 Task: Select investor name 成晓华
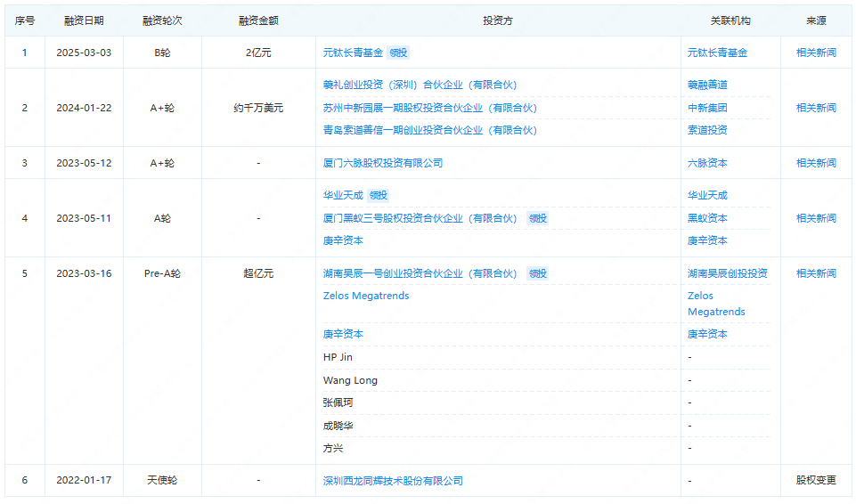coord(338,426)
